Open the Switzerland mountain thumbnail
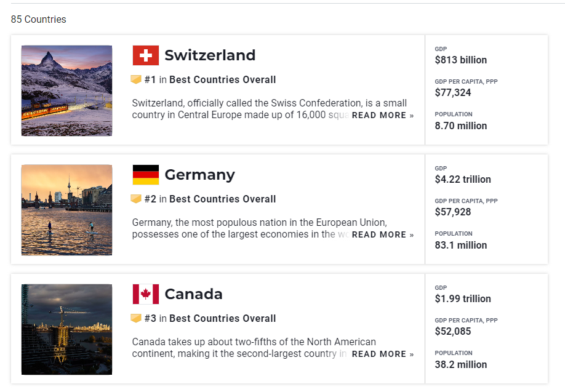Screen dimensions: 565x392 point(66,90)
